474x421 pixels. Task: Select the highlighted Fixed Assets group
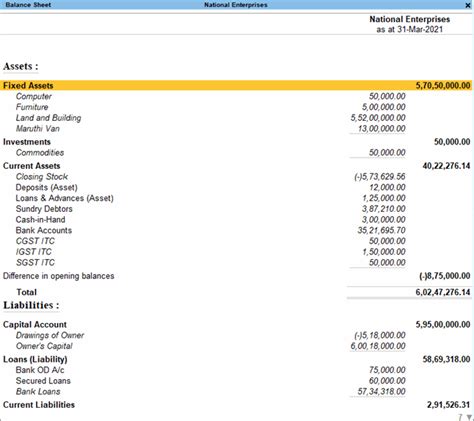coord(236,86)
